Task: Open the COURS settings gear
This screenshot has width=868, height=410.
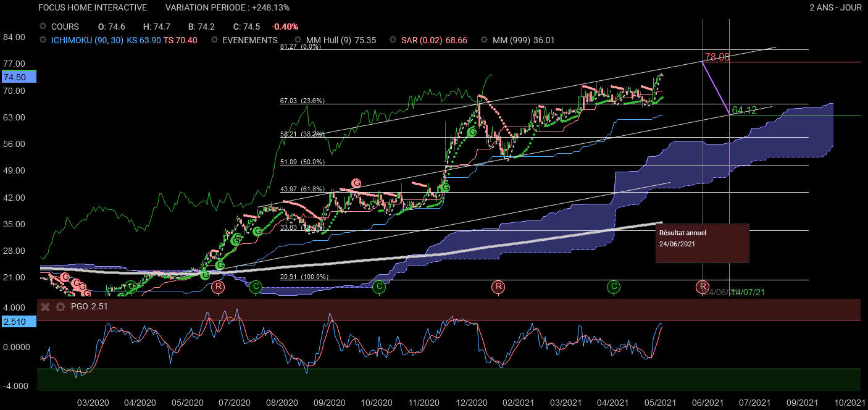Action: [x=43, y=27]
